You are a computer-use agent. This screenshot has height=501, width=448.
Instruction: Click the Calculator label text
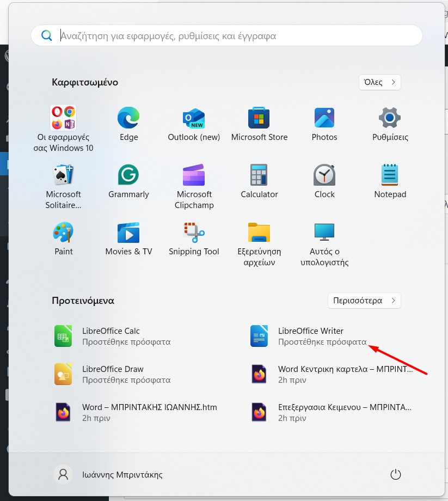[259, 194]
